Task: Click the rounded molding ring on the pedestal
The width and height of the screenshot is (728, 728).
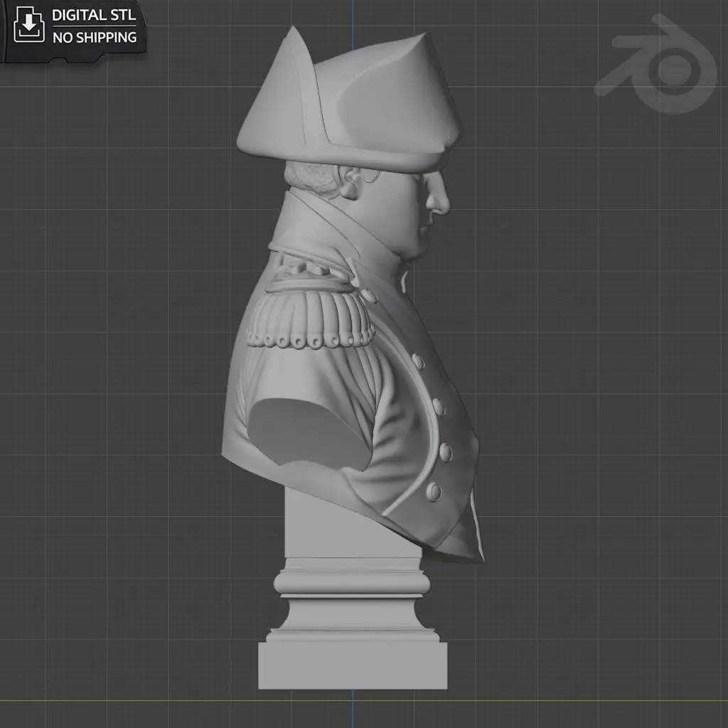Action: coord(353,584)
